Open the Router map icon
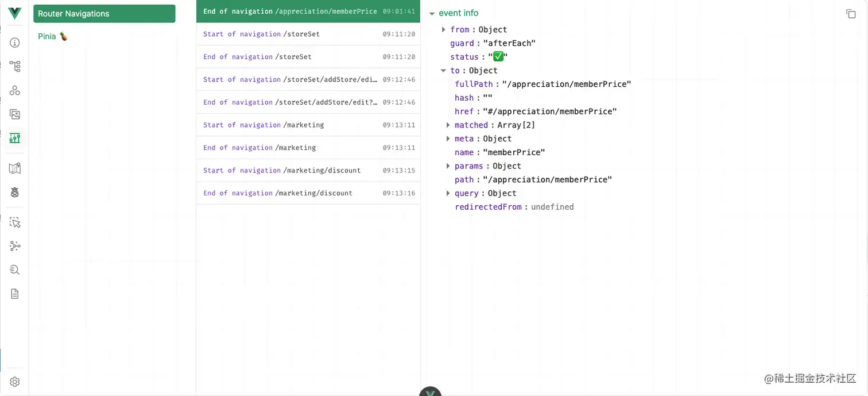The image size is (868, 396). [15, 168]
